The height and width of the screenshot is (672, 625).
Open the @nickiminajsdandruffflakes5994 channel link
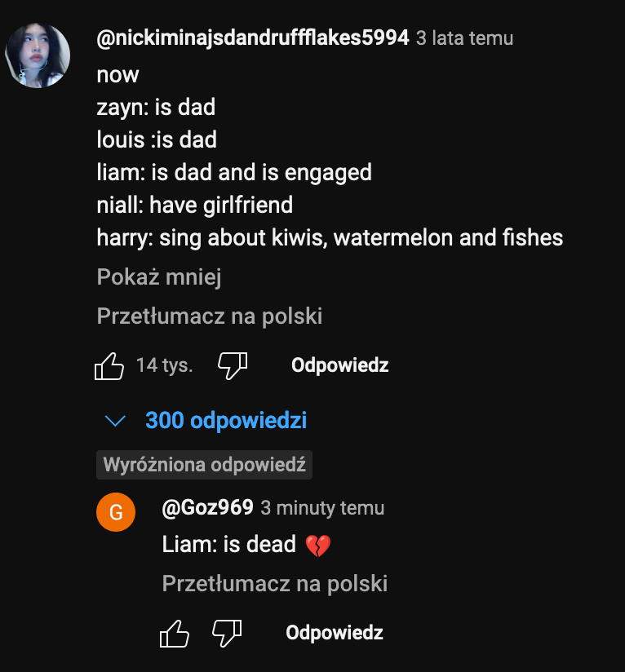pos(252,38)
